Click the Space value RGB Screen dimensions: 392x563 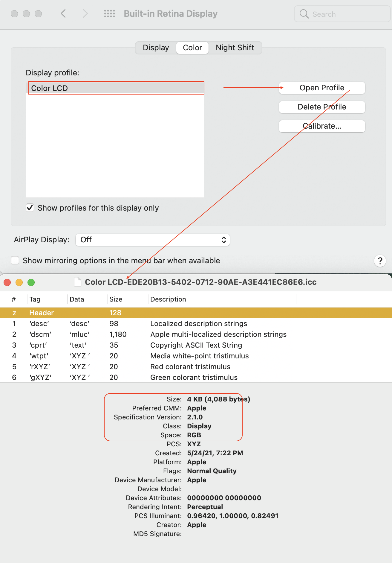click(x=194, y=435)
